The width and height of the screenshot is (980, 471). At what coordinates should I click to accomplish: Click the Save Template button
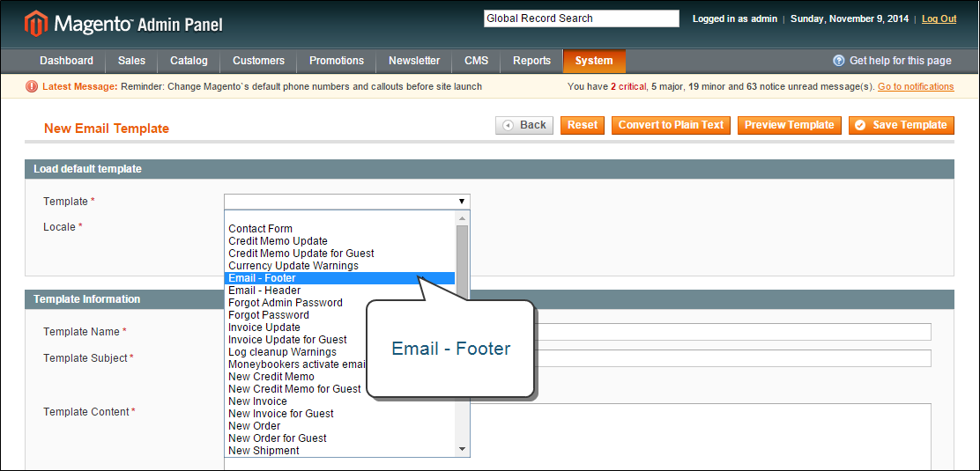coord(902,125)
